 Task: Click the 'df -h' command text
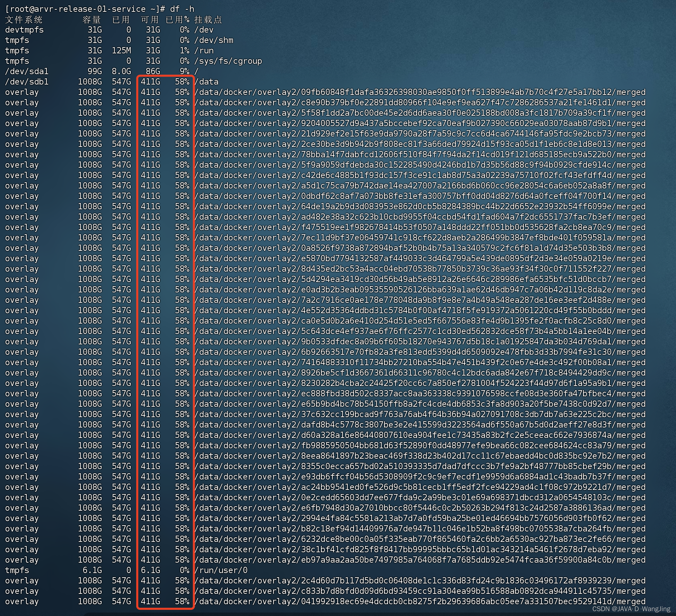(182, 9)
